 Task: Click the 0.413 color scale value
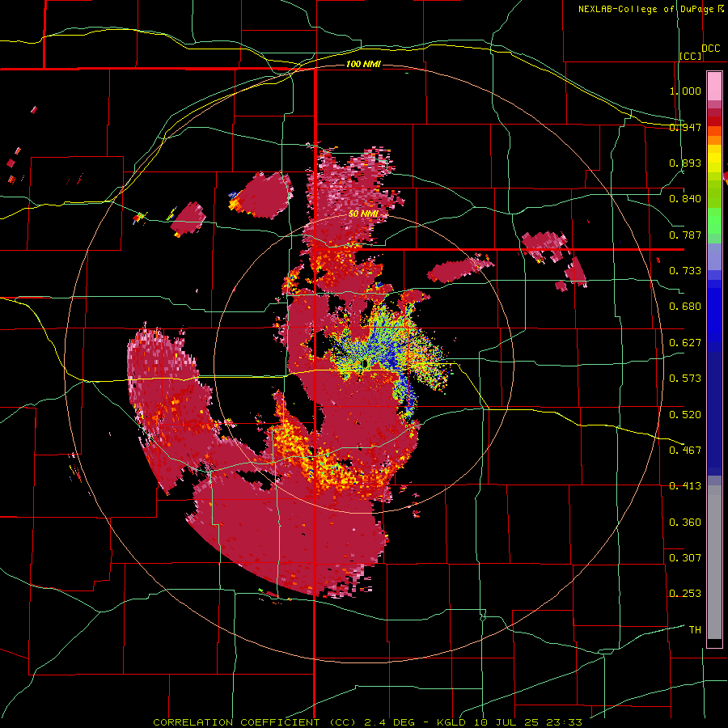pyautogui.click(x=685, y=486)
